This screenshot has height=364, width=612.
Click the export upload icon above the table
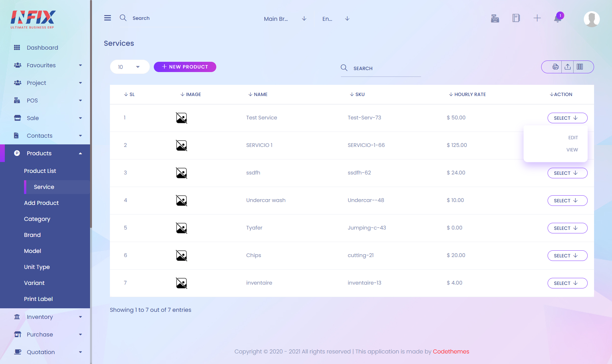pyautogui.click(x=567, y=67)
